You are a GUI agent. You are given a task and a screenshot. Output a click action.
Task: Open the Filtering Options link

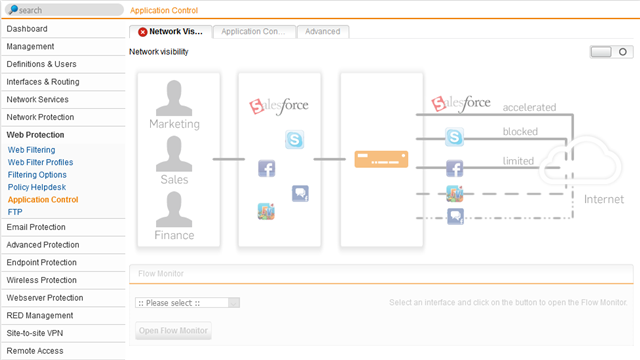click(37, 175)
